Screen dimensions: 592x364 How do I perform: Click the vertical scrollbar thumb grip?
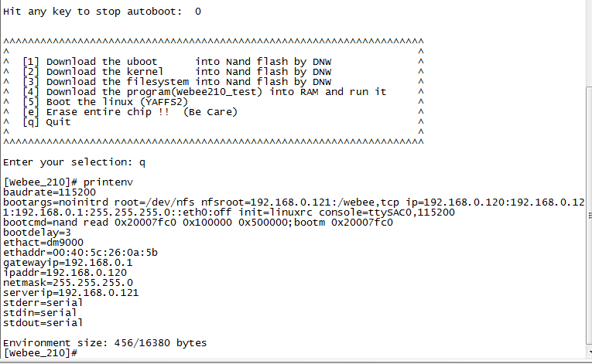tap(590, 216)
